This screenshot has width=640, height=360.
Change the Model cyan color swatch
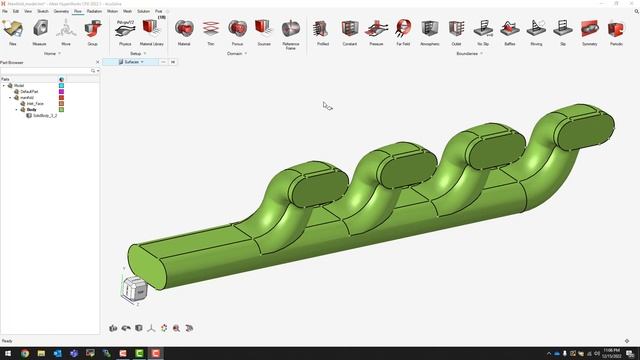[61, 86]
